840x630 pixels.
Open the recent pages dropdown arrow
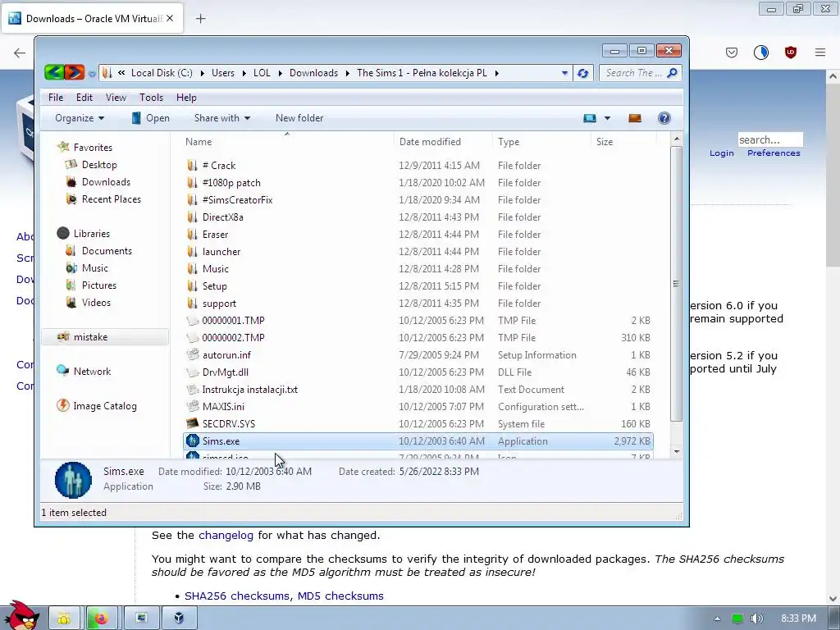[92, 73]
